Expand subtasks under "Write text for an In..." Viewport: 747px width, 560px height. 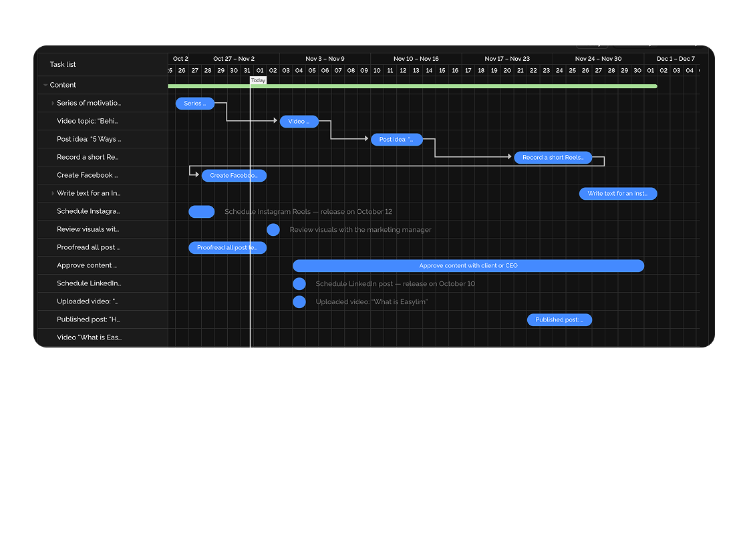click(x=53, y=193)
